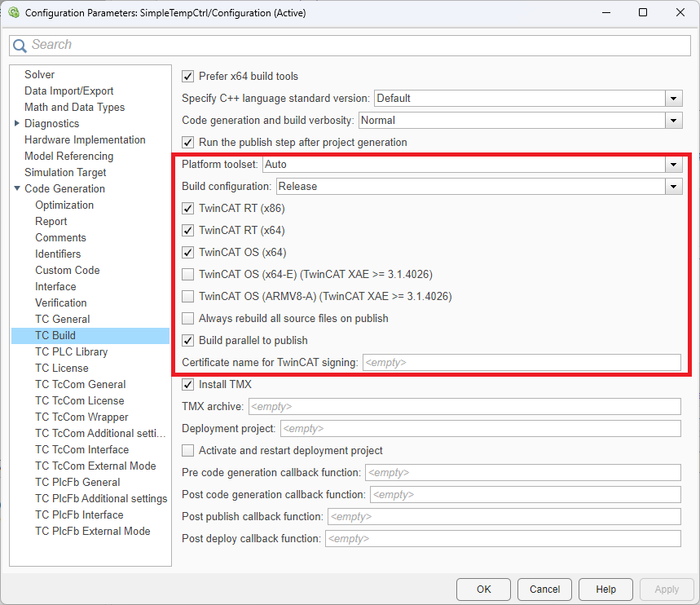
Task: Enable TwinCAT OS (x64-E)
Action: click(187, 274)
